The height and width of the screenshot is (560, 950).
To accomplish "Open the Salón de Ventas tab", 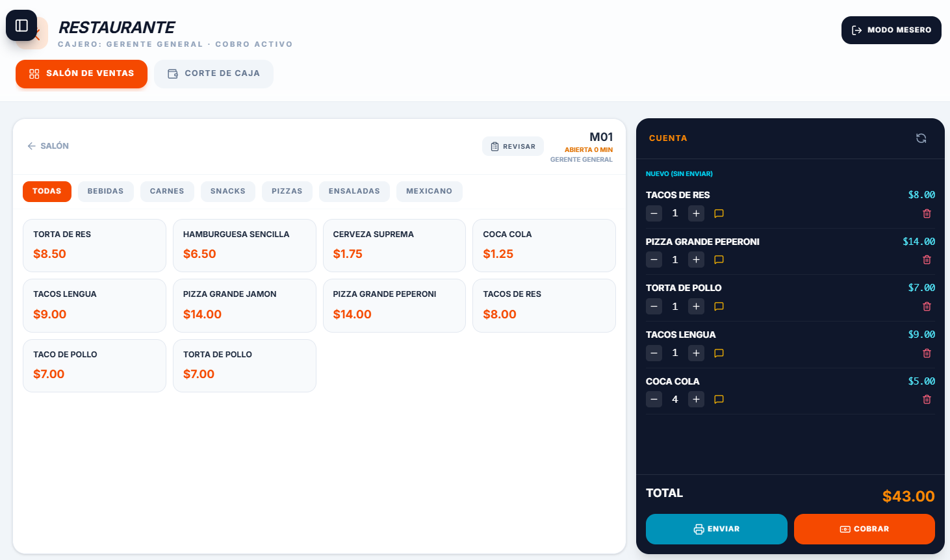I will (81, 73).
